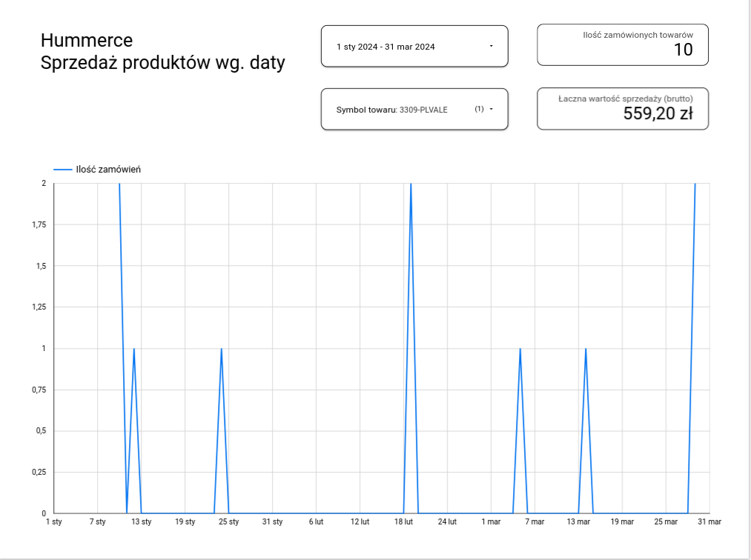
Task: Click the 24 lut x-axis label
Action: click(x=447, y=521)
